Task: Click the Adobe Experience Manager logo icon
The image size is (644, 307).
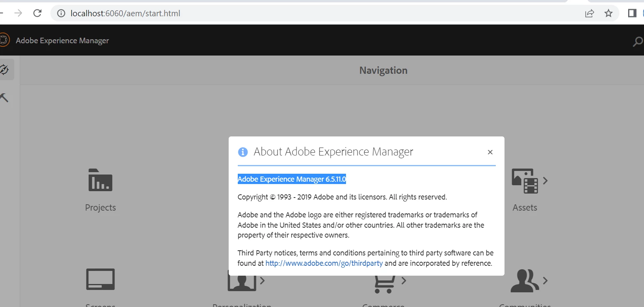Action: tap(4, 40)
